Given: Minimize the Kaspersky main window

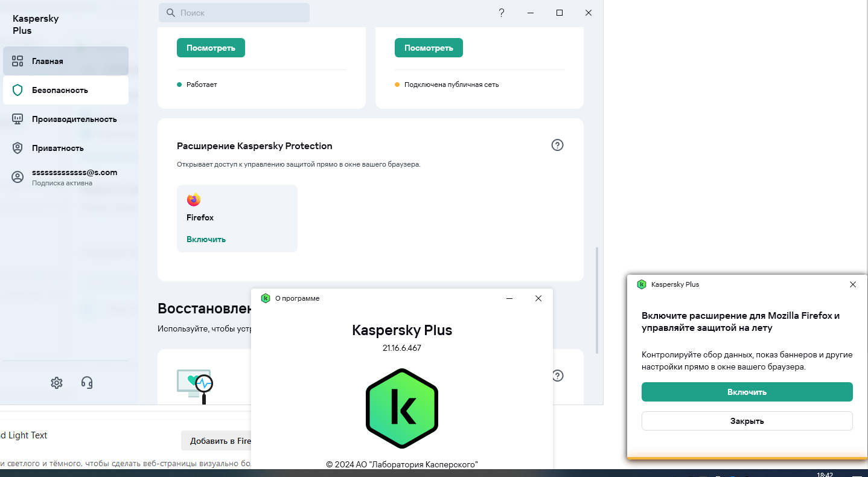Looking at the screenshot, I should point(531,13).
